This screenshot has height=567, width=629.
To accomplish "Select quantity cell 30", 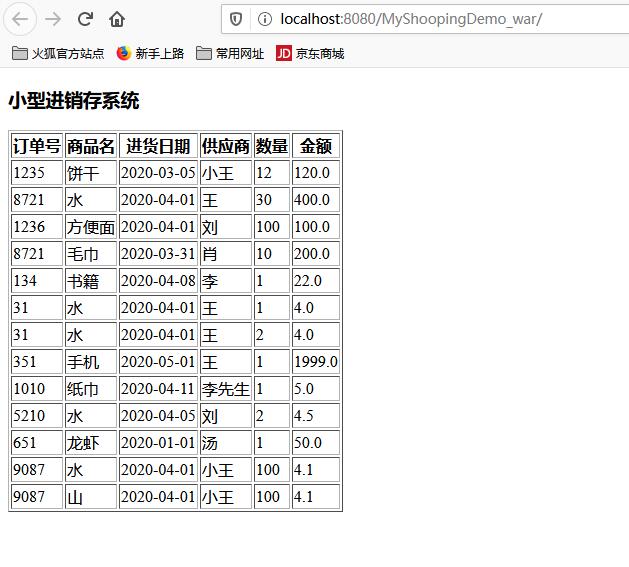I will [x=272, y=199].
